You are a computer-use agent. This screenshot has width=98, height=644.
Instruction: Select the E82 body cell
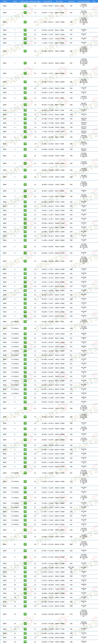point(71,88)
